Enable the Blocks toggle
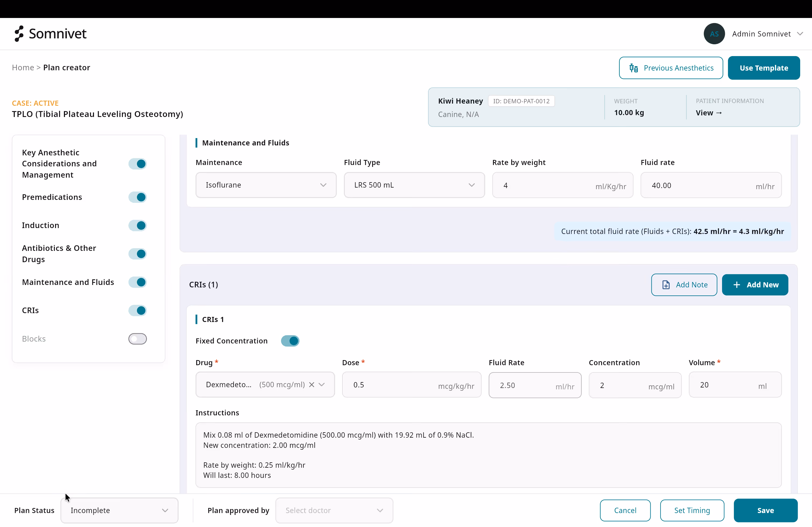The height and width of the screenshot is (527, 812). click(x=137, y=338)
